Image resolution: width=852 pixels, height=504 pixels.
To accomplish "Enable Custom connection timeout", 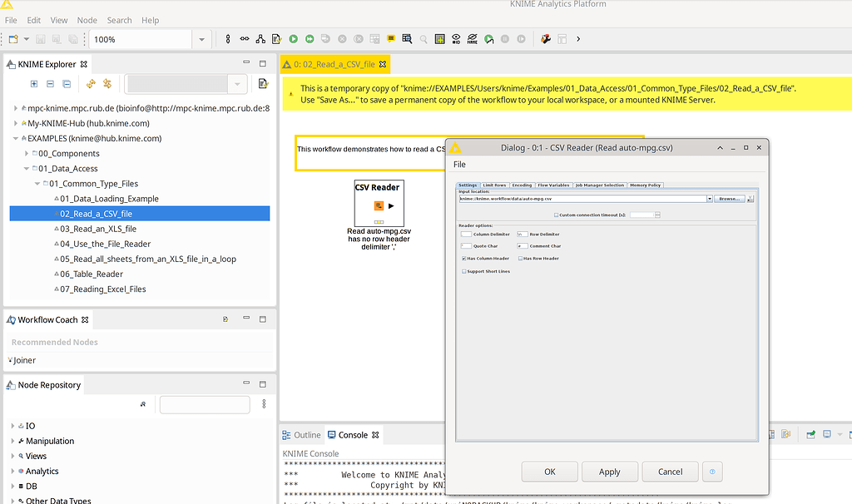I will [556, 215].
